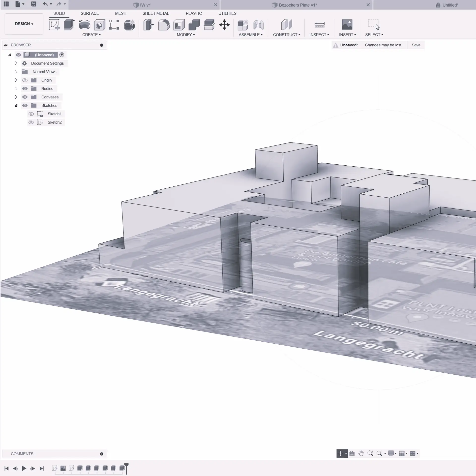Click the timeline end marker

click(126, 467)
